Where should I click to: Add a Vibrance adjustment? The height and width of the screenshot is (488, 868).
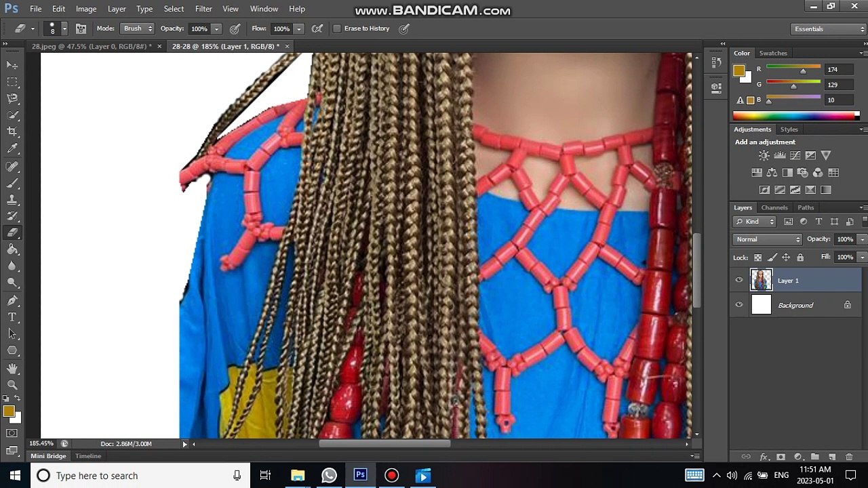[x=825, y=156]
